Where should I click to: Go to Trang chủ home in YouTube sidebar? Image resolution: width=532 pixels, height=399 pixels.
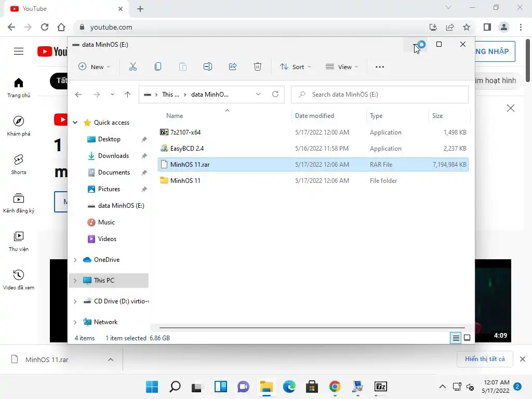19,88
